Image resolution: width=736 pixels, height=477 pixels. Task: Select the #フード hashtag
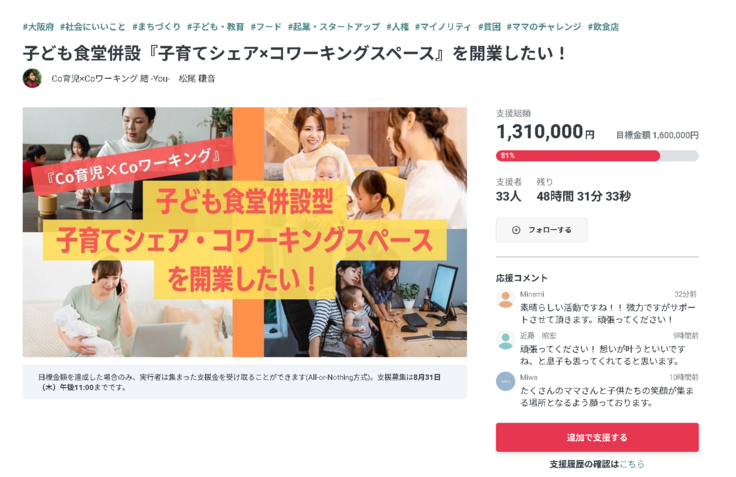(x=266, y=27)
